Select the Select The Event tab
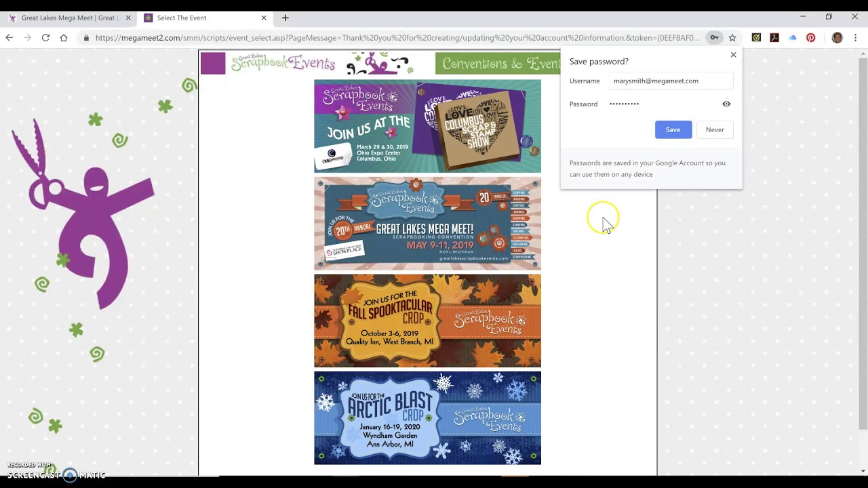 click(203, 18)
